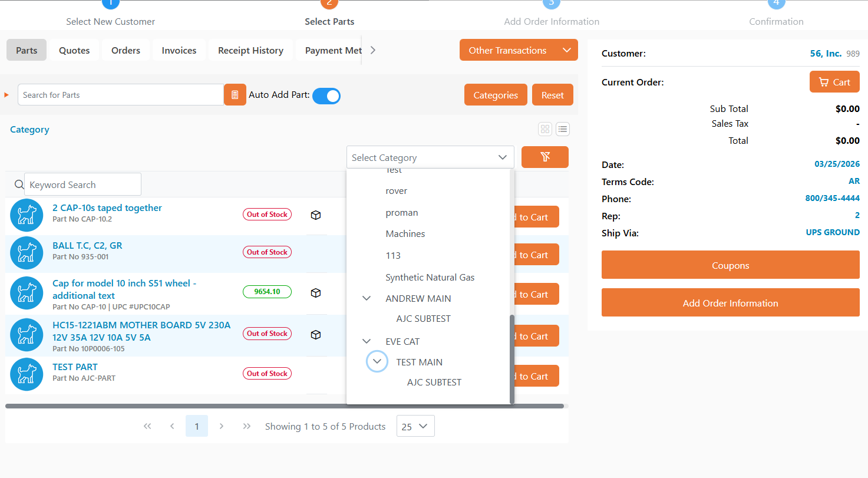Jump to last page using double-arrow icon

246,426
